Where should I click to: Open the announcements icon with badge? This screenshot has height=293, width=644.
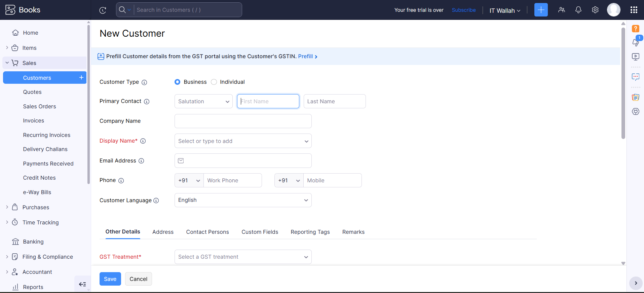636,42
